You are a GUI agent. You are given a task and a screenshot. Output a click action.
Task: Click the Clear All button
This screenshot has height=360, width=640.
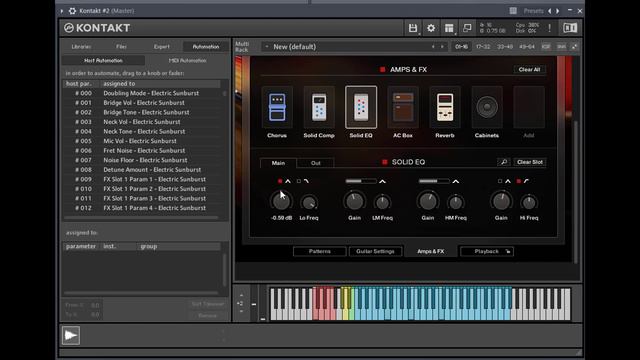(x=529, y=70)
